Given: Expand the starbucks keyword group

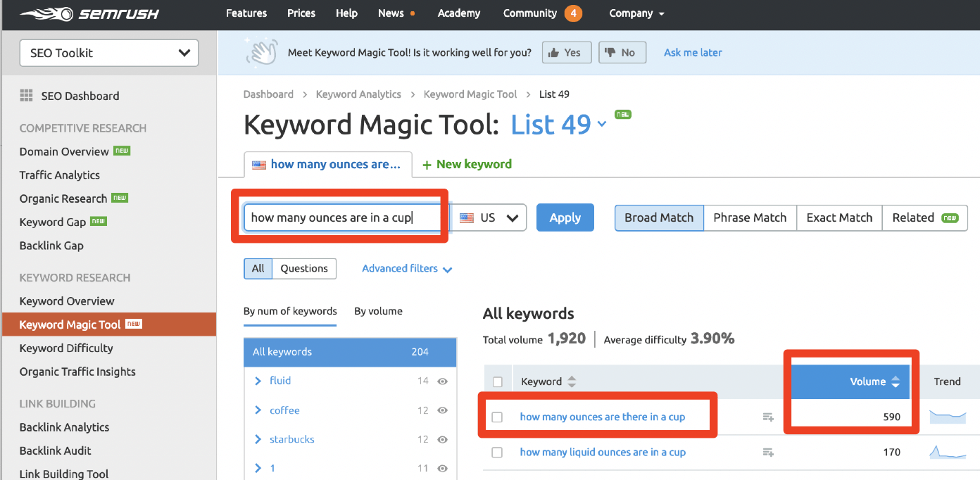Looking at the screenshot, I should tap(258, 439).
